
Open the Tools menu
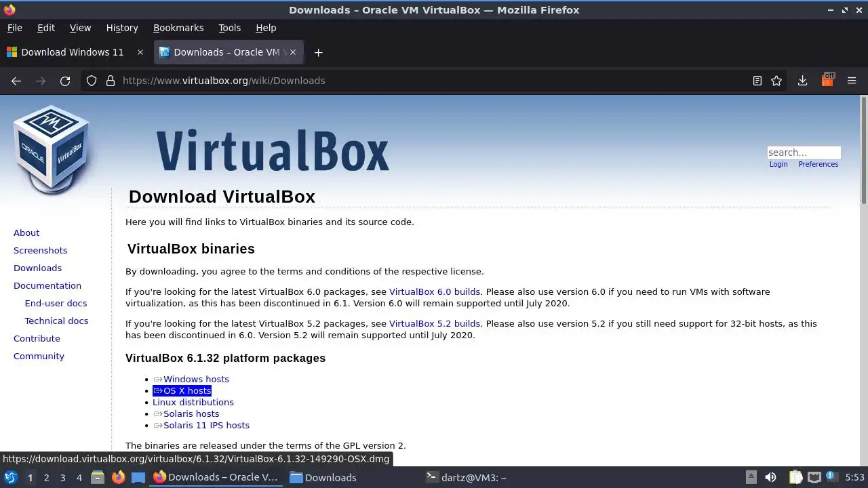coord(229,28)
